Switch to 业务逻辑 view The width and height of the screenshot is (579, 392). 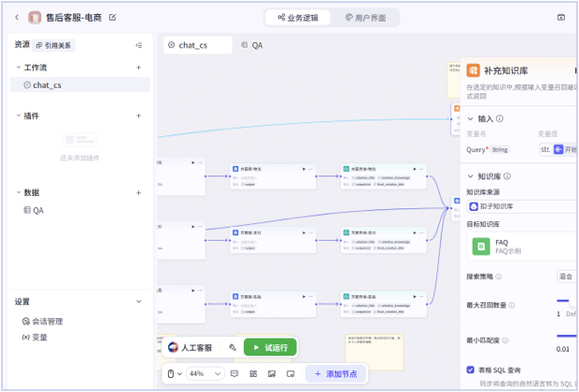click(x=296, y=18)
